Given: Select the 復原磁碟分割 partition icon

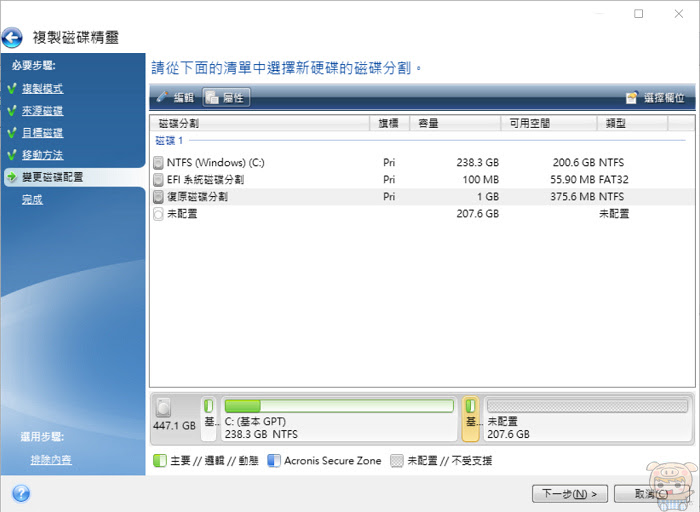Looking at the screenshot, I should [158, 197].
